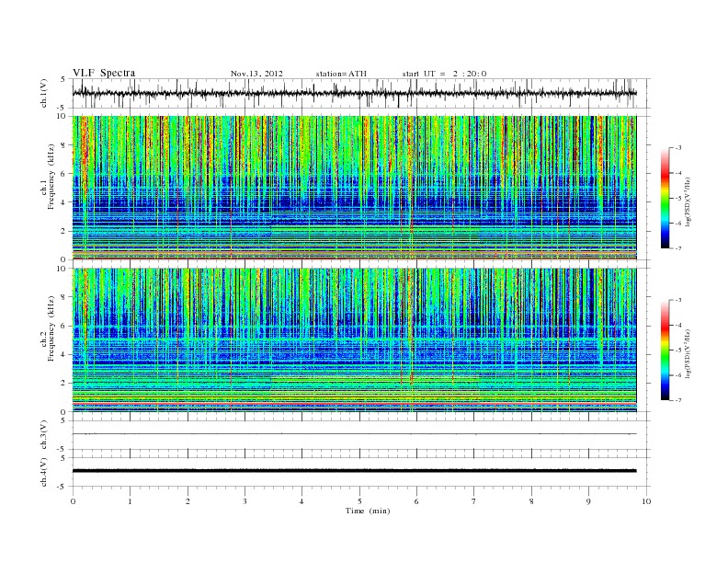Click time axis tick label "1"
The height and width of the screenshot is (563, 728).
(x=130, y=501)
